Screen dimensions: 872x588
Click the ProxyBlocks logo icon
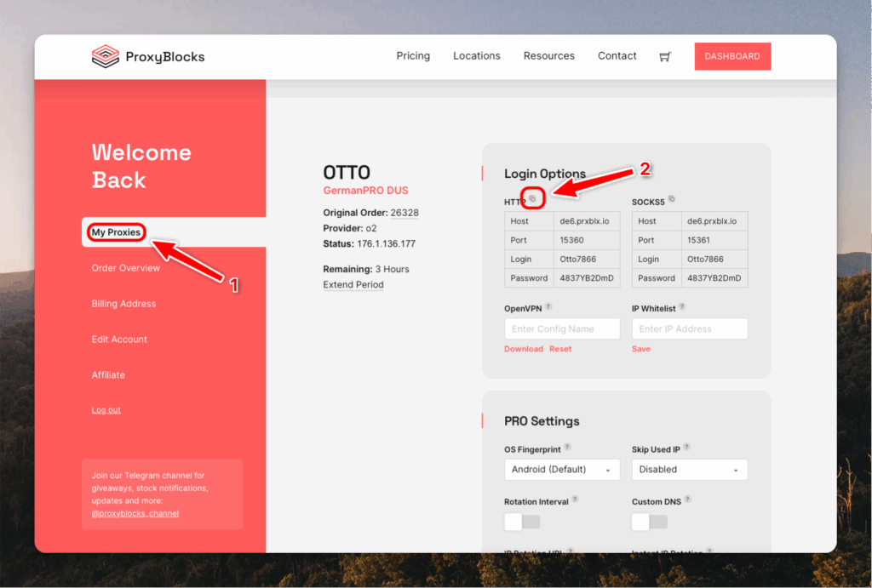pos(105,57)
